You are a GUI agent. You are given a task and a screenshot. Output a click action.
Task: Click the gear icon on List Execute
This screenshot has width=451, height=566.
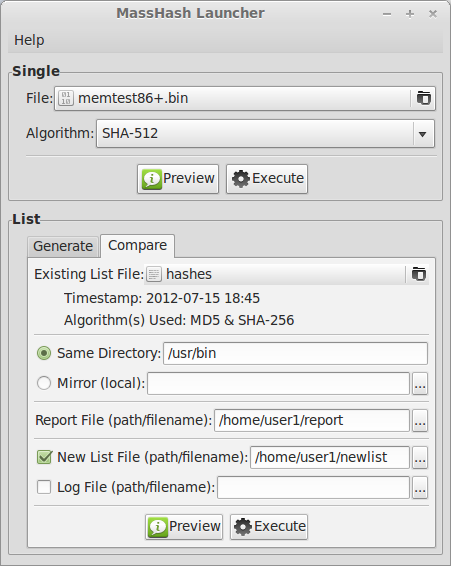tap(243, 527)
